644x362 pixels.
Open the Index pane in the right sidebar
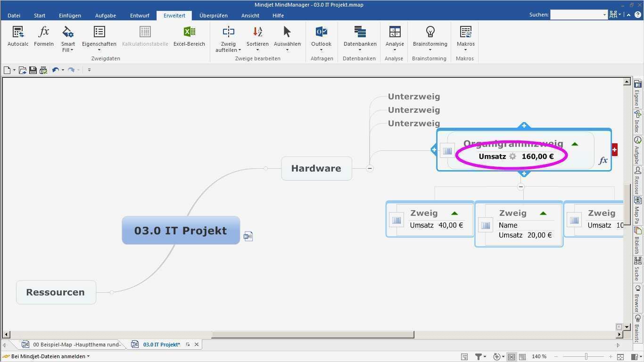[x=638, y=121]
